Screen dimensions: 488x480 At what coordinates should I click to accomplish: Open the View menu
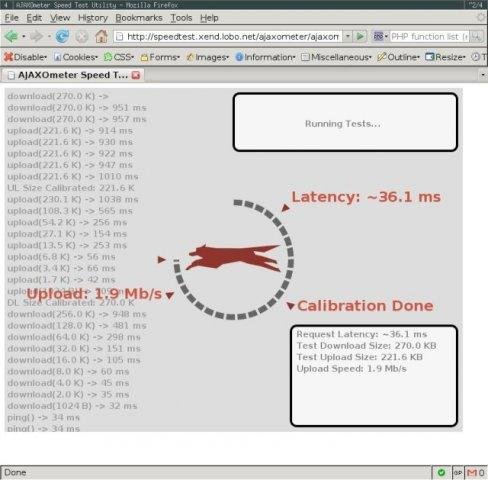click(60, 18)
